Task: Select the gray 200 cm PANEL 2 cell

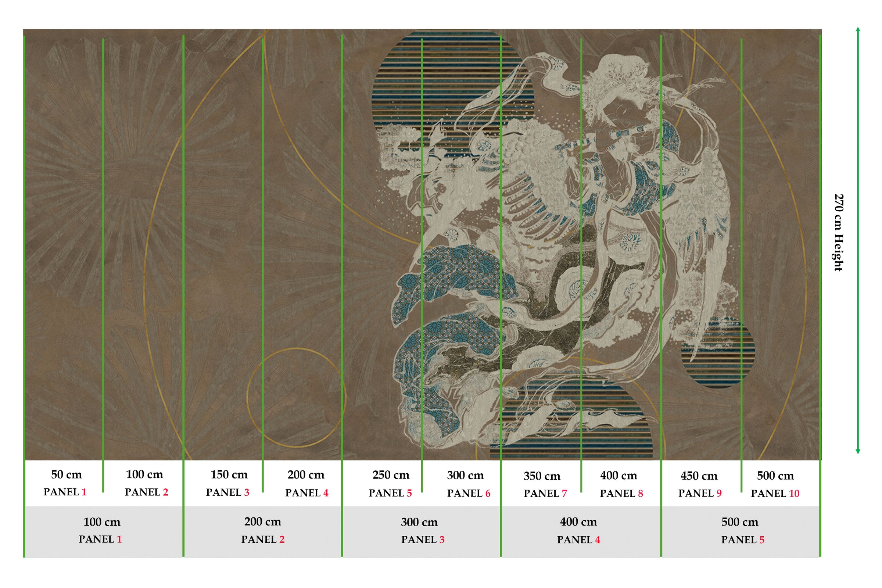Action: [263, 531]
